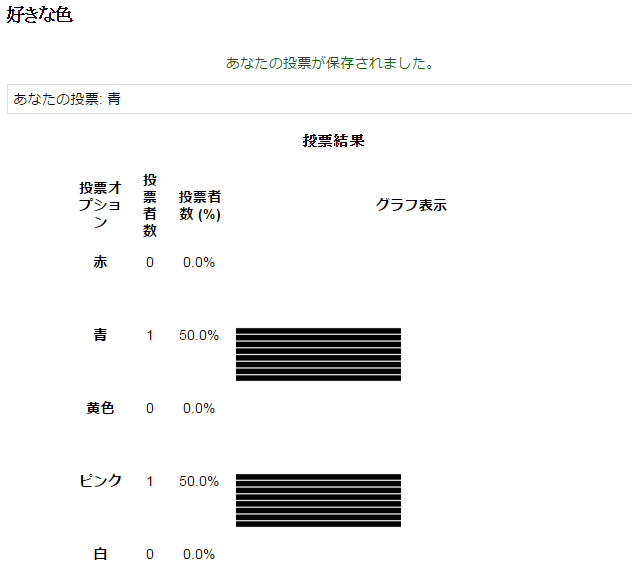Click the 投票者数 (%) column header
632x574 pixels.
coord(200,205)
